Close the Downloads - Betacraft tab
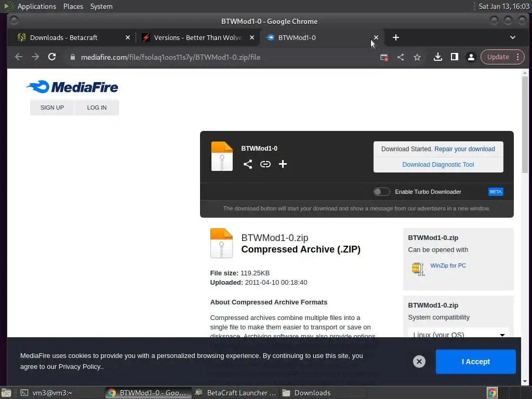The image size is (532, 399). point(128,37)
